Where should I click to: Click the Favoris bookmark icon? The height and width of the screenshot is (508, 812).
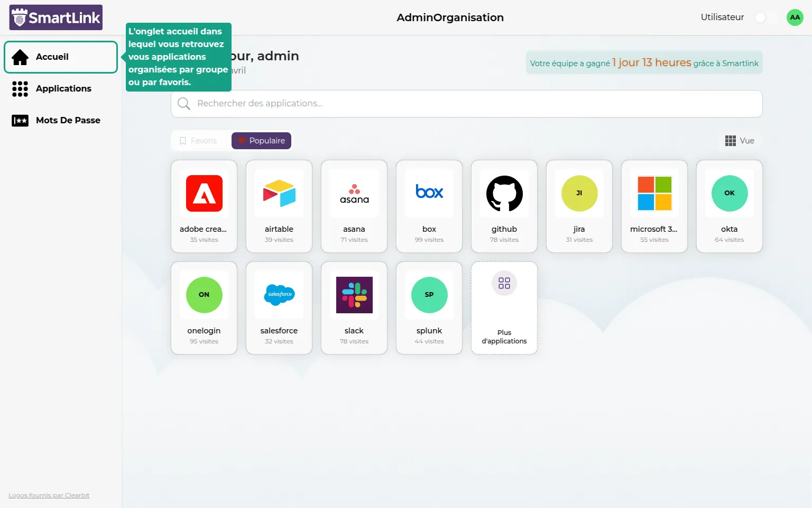[x=183, y=141]
